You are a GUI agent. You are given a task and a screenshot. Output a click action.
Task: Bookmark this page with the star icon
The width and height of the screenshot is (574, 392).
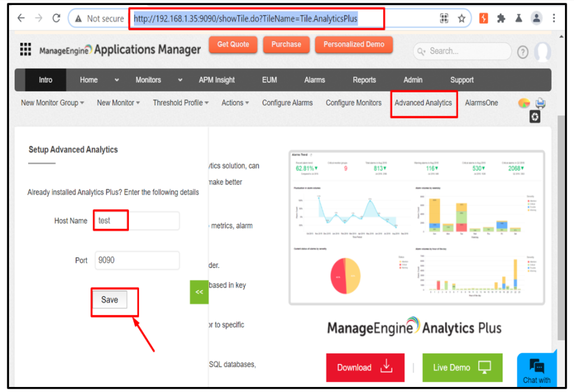462,19
